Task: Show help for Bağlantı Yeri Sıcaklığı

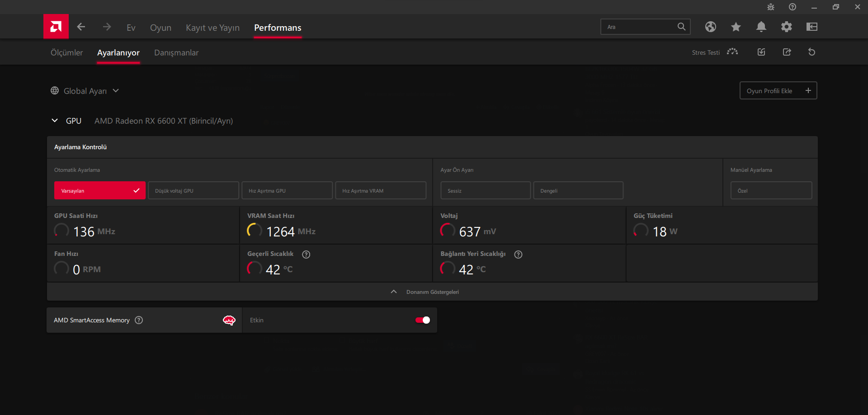Action: tap(519, 255)
